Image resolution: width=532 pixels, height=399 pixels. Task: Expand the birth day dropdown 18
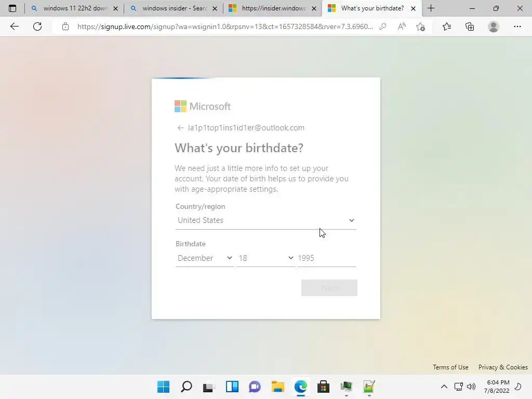pyautogui.click(x=266, y=258)
